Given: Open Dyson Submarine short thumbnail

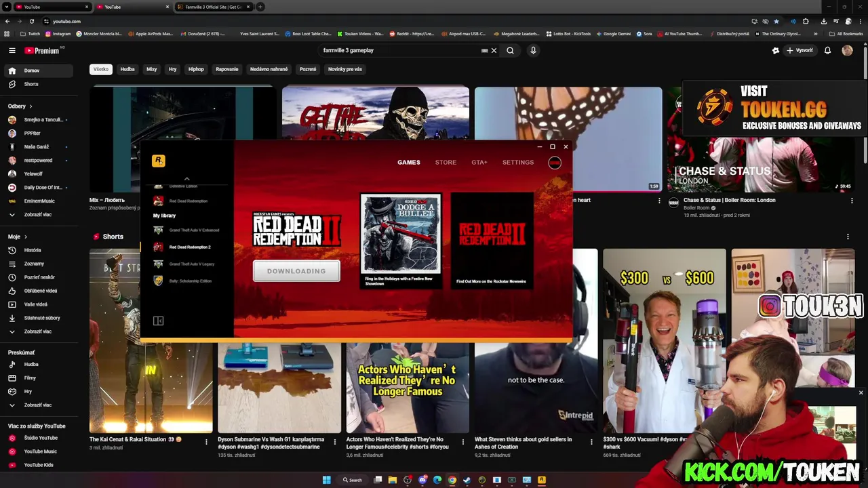Looking at the screenshot, I should pyautogui.click(x=279, y=388).
